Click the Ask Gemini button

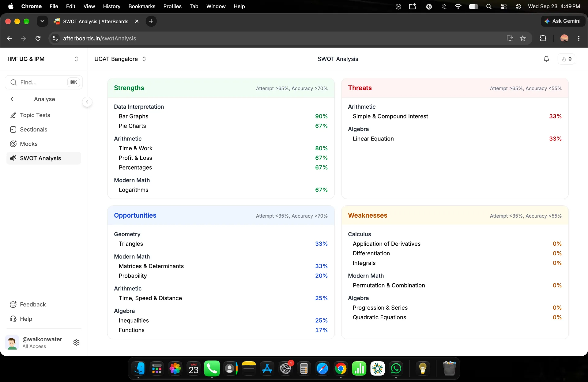tap(563, 21)
